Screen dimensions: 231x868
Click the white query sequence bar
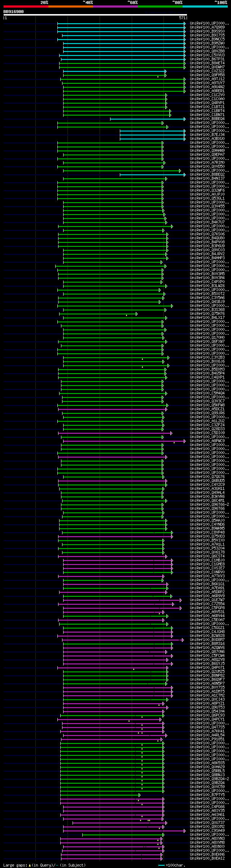click(95, 15)
